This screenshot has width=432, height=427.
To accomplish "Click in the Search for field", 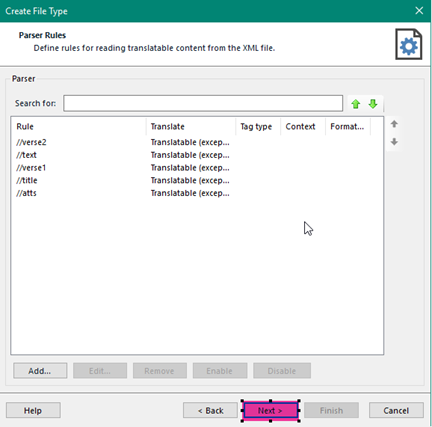I will coord(203,103).
